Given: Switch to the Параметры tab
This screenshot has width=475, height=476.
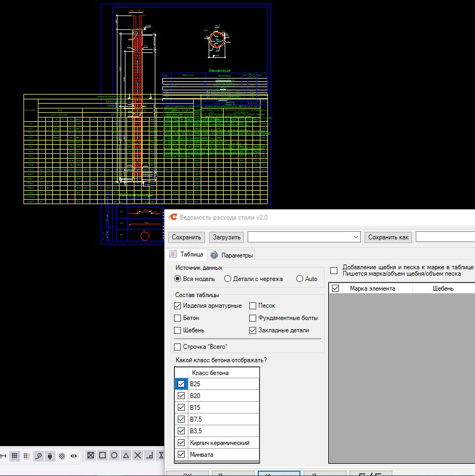Looking at the screenshot, I should pyautogui.click(x=232, y=255).
